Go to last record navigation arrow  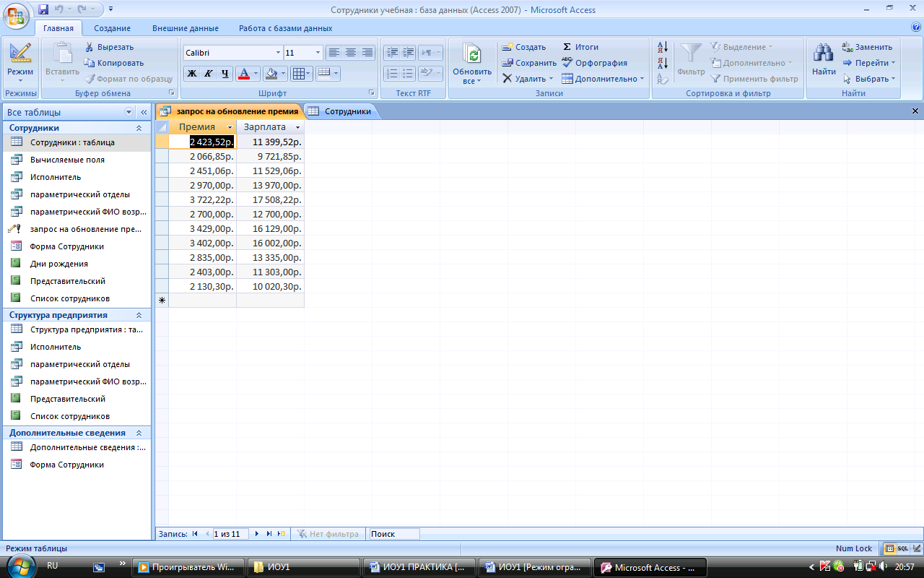click(x=269, y=534)
